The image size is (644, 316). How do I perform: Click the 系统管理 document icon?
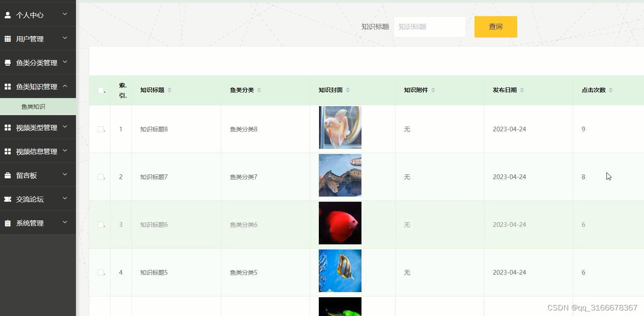pos(7,222)
